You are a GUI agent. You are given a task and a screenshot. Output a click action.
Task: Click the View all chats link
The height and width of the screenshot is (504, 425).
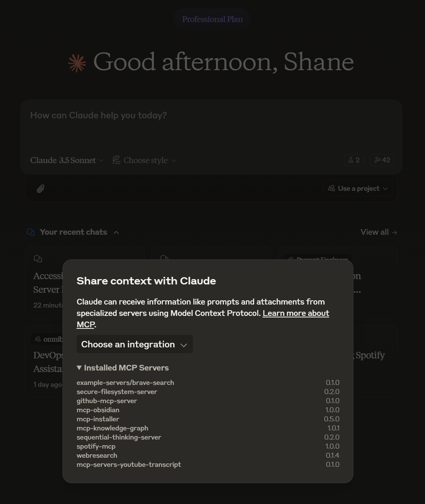(x=378, y=232)
